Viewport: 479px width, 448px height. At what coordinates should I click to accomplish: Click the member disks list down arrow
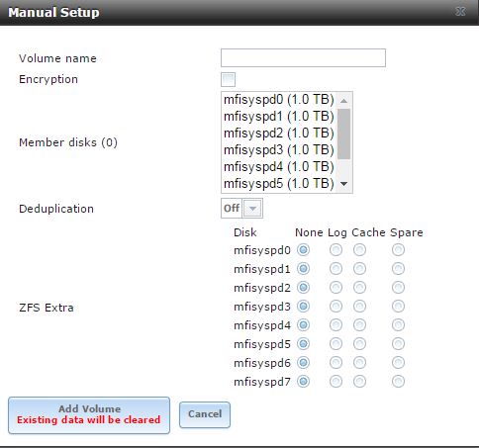(343, 184)
